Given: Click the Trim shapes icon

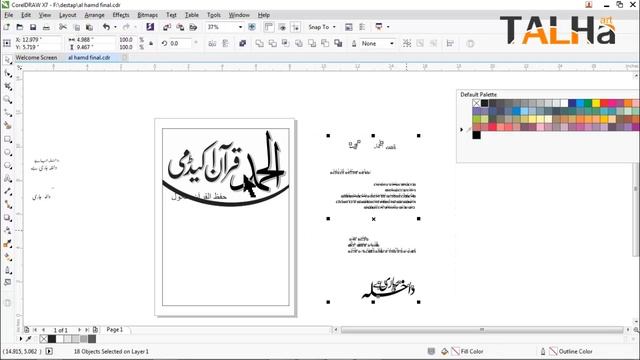Looking at the screenshot, I should click(273, 43).
